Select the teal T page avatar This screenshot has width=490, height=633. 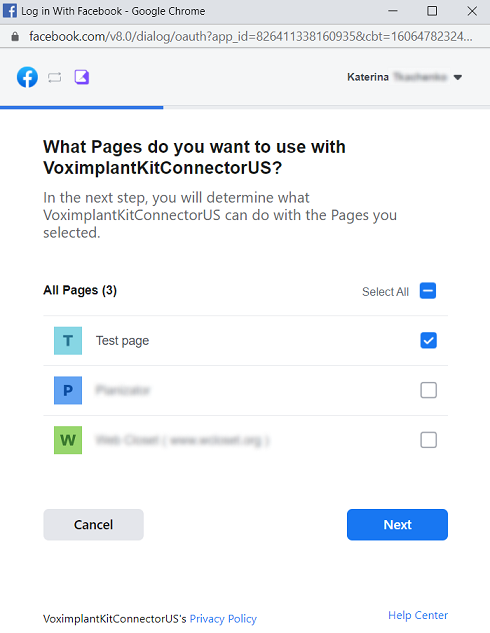[68, 341]
